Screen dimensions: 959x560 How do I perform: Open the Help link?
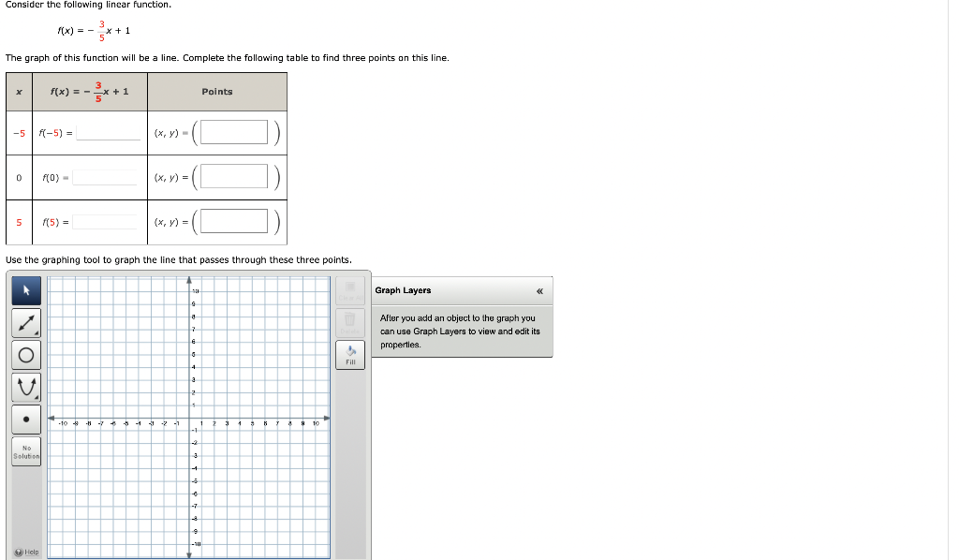tap(25, 552)
